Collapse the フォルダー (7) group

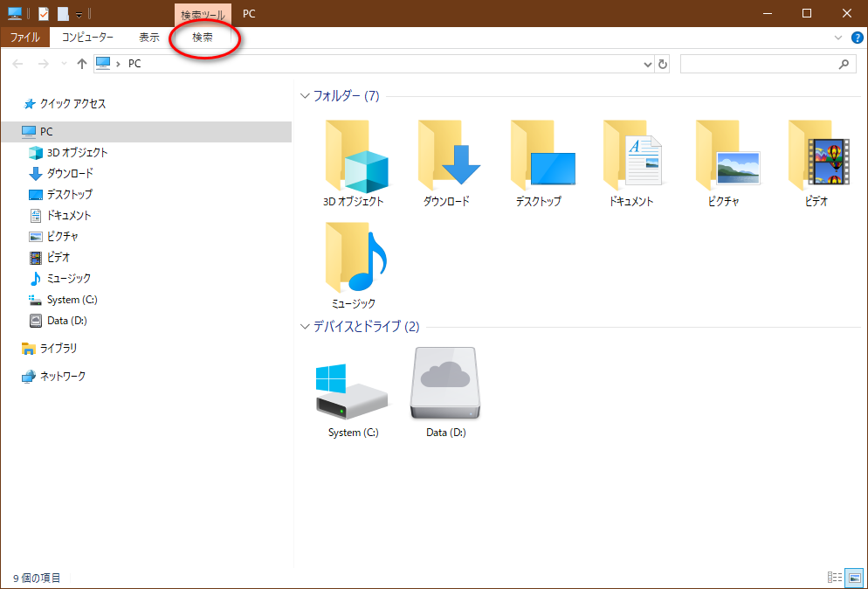tap(305, 96)
